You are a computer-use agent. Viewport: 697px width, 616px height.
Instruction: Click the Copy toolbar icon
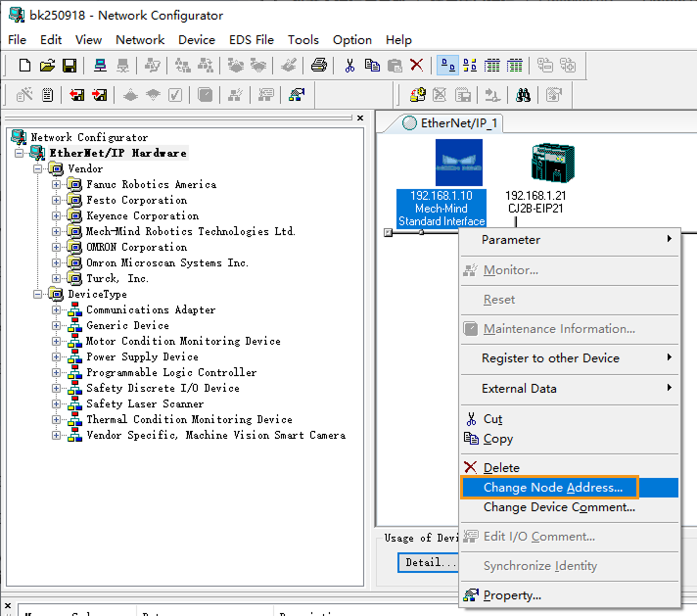[x=372, y=66]
